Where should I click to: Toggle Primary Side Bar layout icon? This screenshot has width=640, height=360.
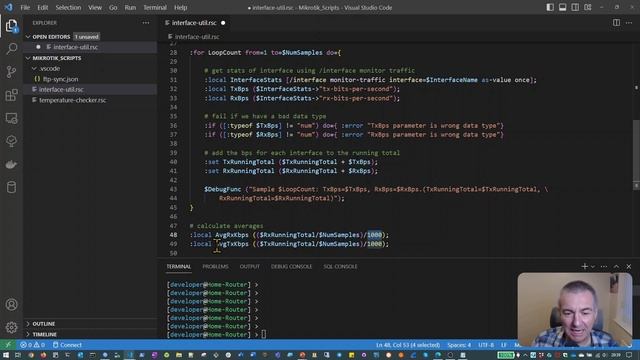pos(550,7)
